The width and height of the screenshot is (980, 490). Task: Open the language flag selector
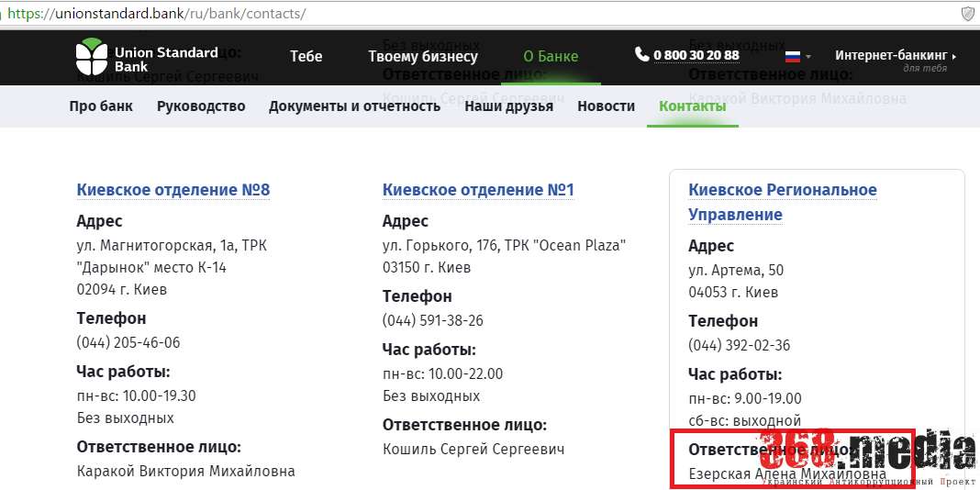pos(796,57)
